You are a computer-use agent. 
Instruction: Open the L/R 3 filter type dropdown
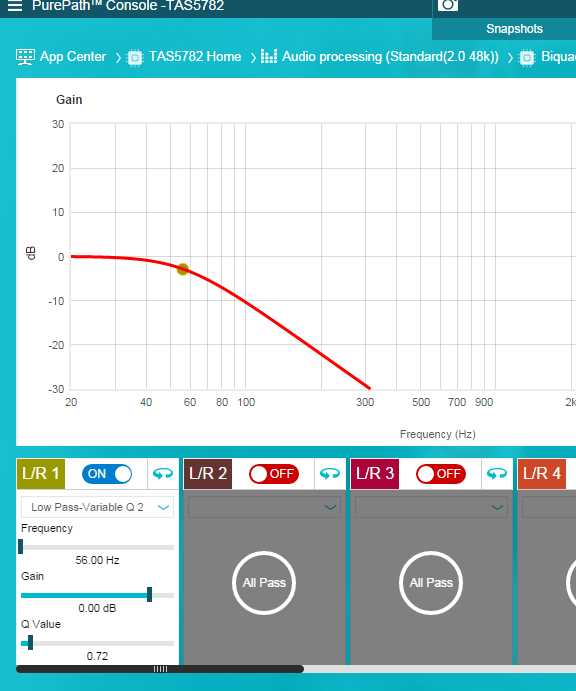point(431,507)
